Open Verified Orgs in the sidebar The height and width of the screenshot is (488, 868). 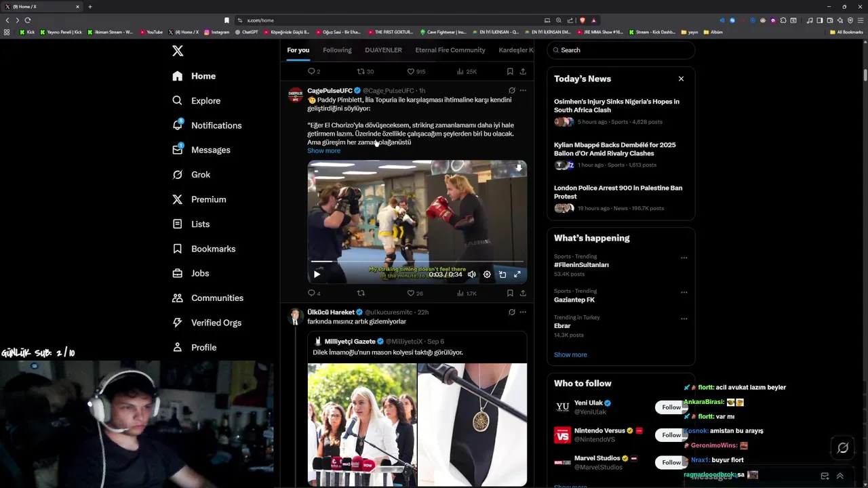[x=207, y=323]
